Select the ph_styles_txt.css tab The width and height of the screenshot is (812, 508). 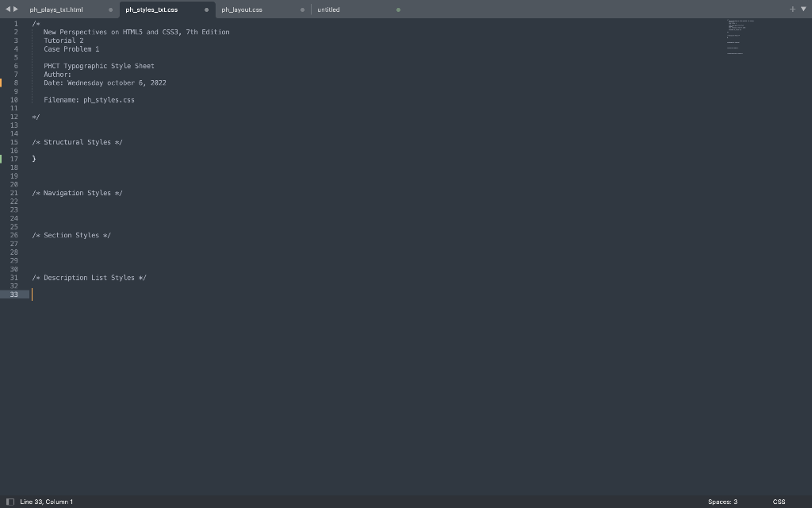tap(151, 10)
